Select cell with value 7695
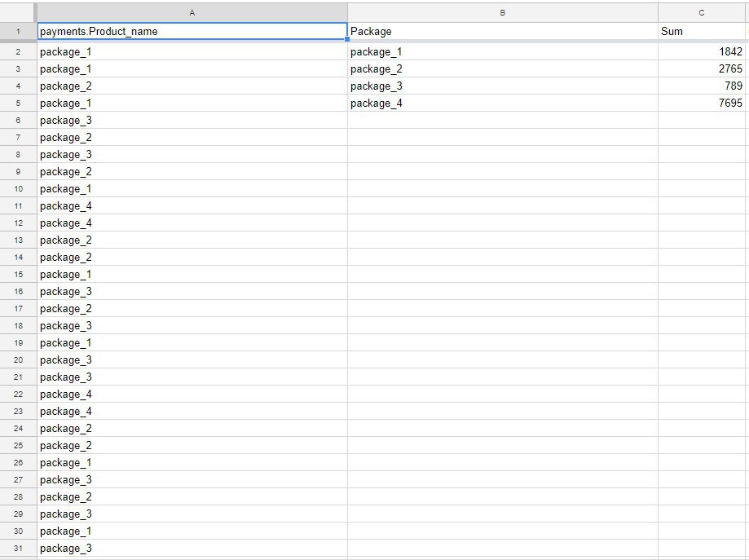 pos(701,104)
